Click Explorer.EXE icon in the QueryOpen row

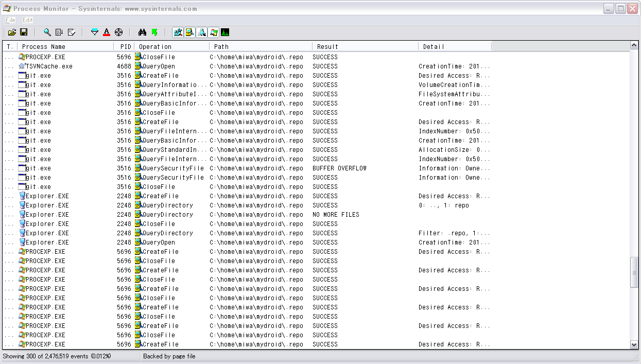(x=22, y=242)
